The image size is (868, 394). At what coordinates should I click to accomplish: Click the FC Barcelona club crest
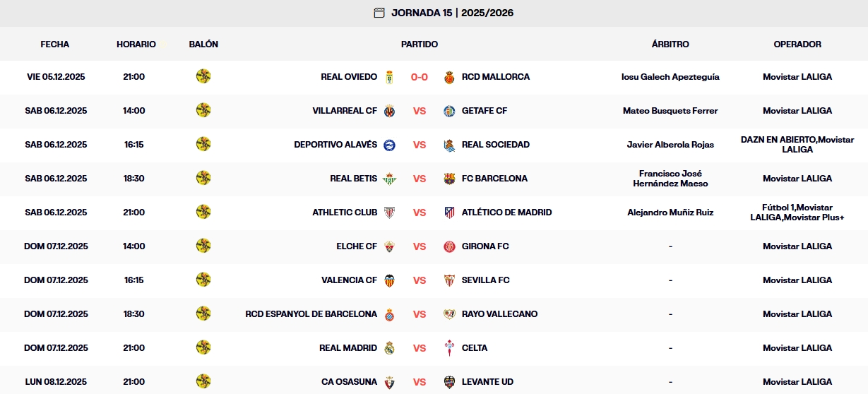[x=449, y=179]
